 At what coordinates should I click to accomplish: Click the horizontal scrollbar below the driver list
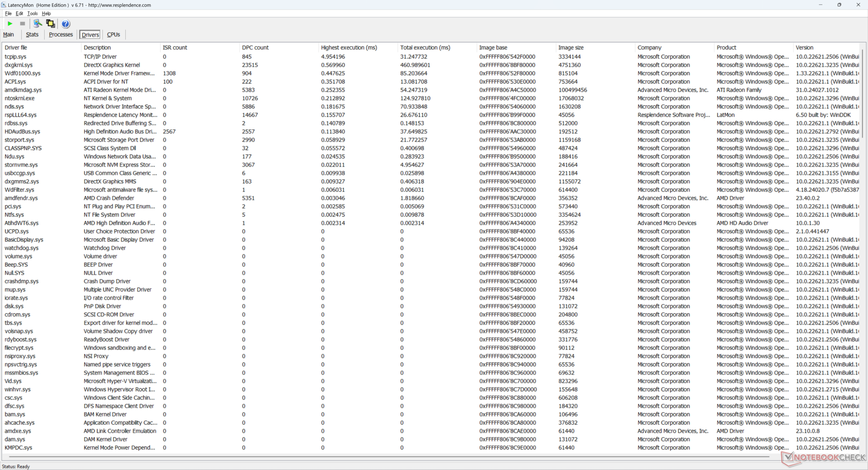click(384, 457)
